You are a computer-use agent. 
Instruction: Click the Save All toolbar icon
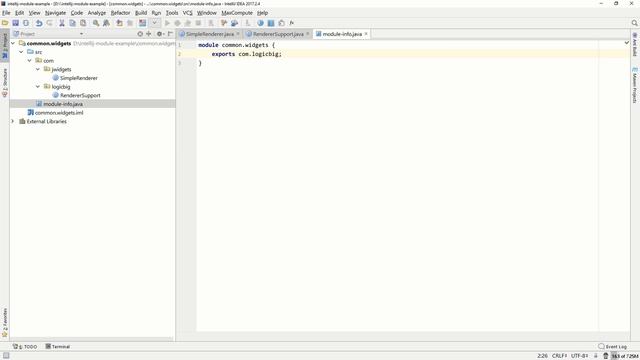click(x=16, y=23)
